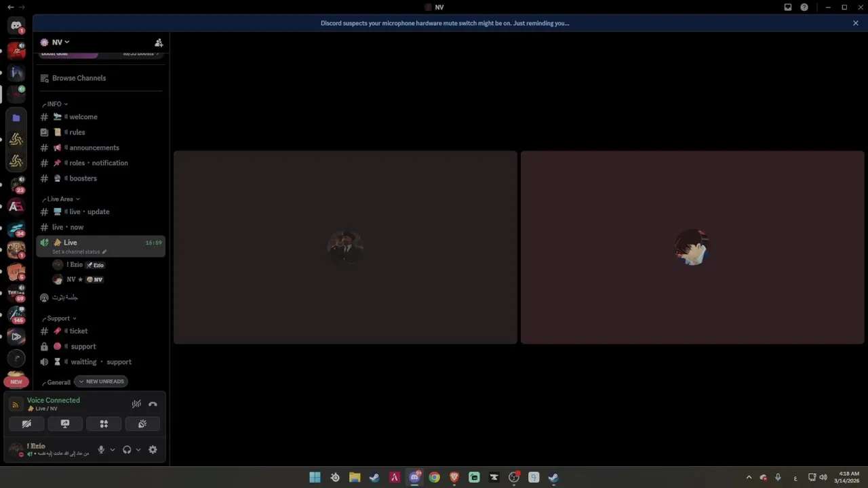Viewport: 868px width, 488px height.
Task: Toggle noise suppression icon
Action: (x=136, y=404)
